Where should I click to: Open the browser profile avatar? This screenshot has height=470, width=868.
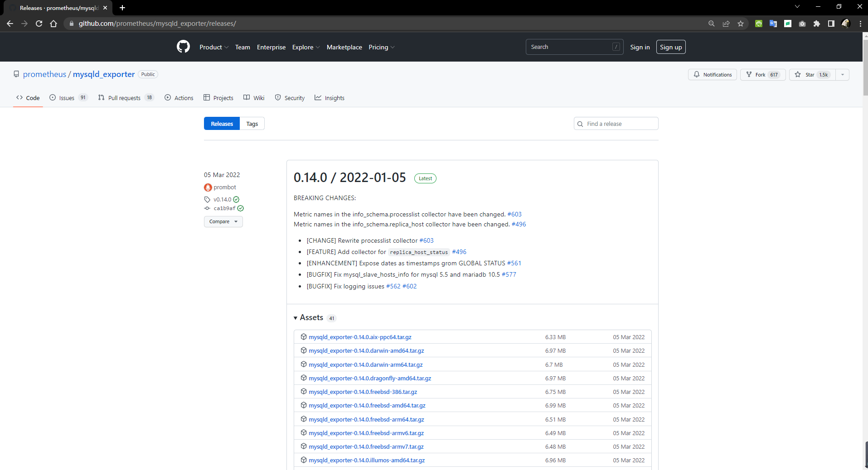click(x=846, y=24)
